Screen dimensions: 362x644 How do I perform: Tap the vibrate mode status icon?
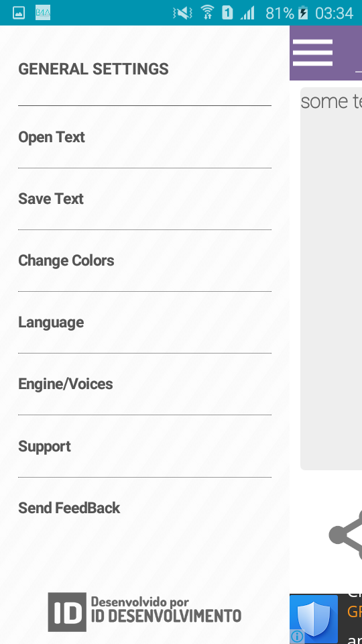(182, 13)
